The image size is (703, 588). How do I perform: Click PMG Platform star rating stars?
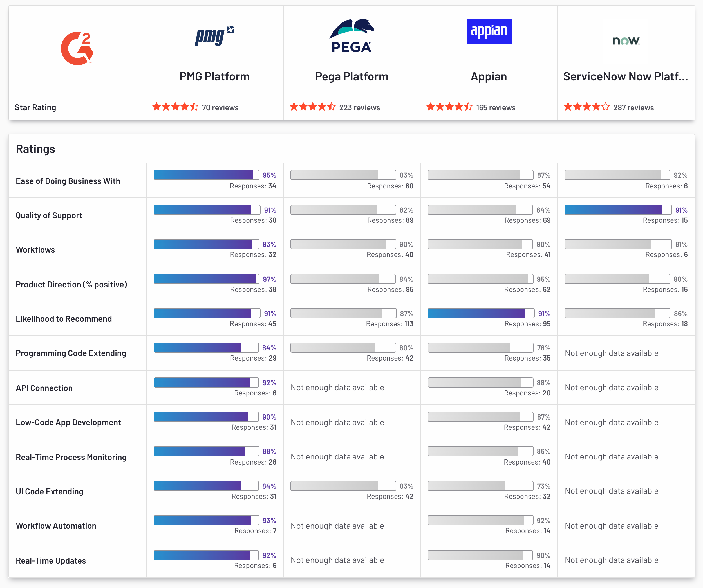point(175,107)
